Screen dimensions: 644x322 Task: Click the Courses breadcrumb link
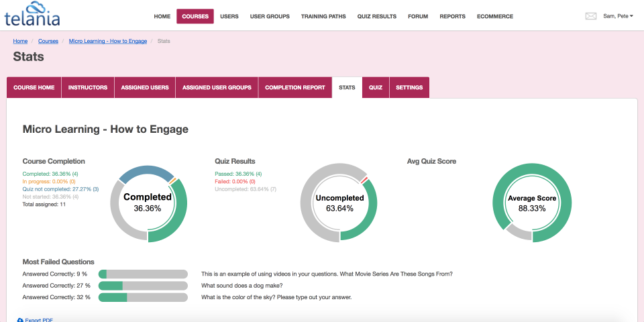coord(48,41)
